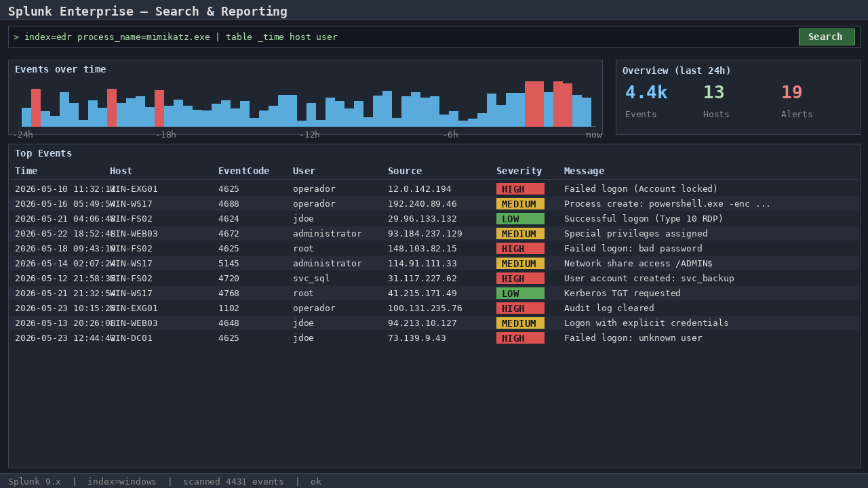Click host WIN-DC01 in the table
The image size is (868, 488).
(131, 338)
